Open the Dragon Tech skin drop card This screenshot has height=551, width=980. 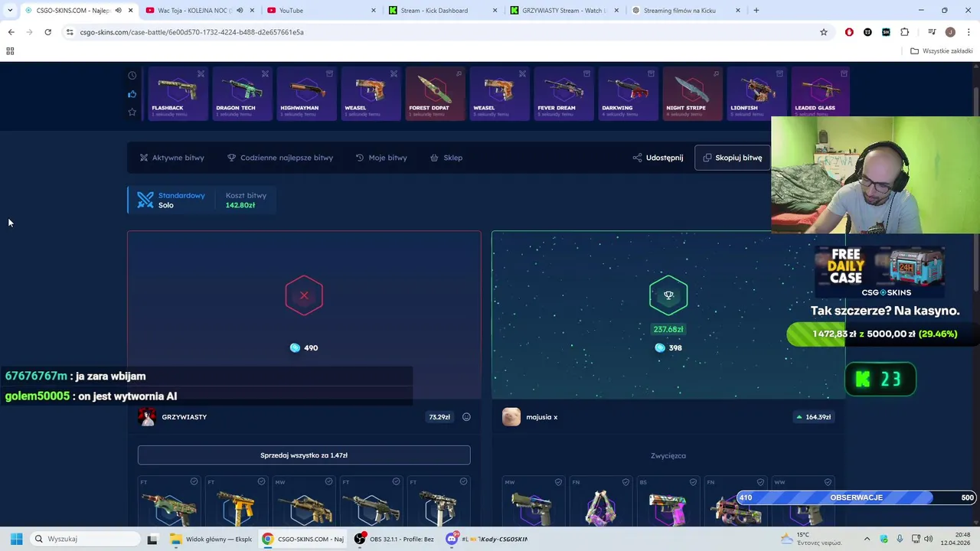point(242,94)
